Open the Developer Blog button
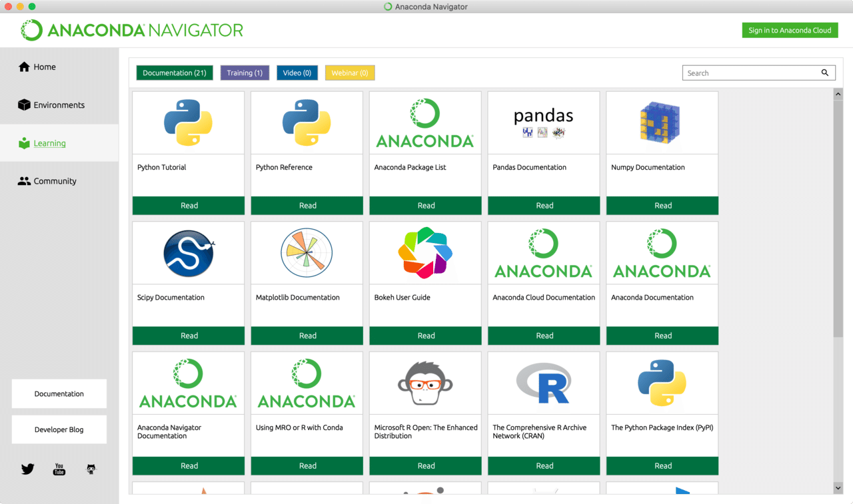 (x=59, y=429)
